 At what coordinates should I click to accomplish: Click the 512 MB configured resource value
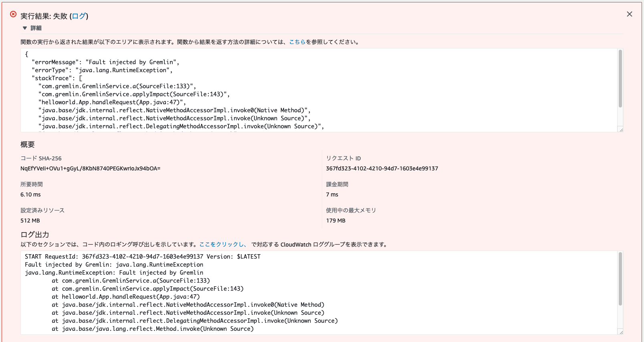point(30,221)
